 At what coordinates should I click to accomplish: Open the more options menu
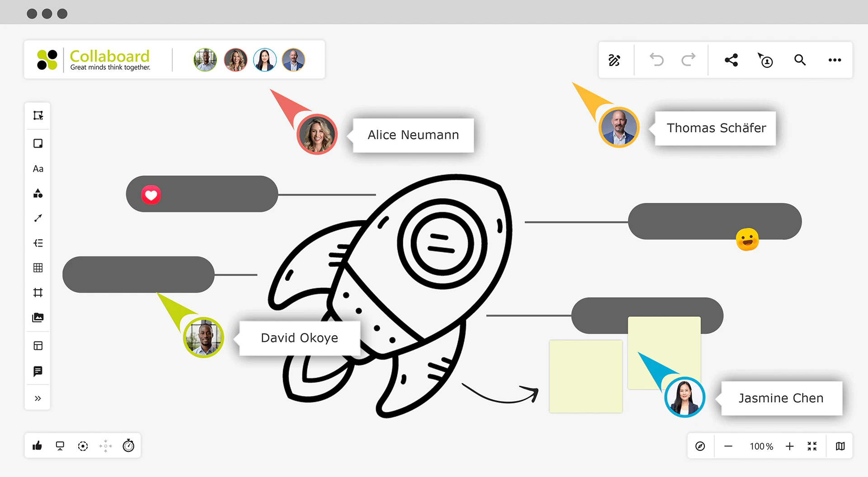pyautogui.click(x=835, y=60)
